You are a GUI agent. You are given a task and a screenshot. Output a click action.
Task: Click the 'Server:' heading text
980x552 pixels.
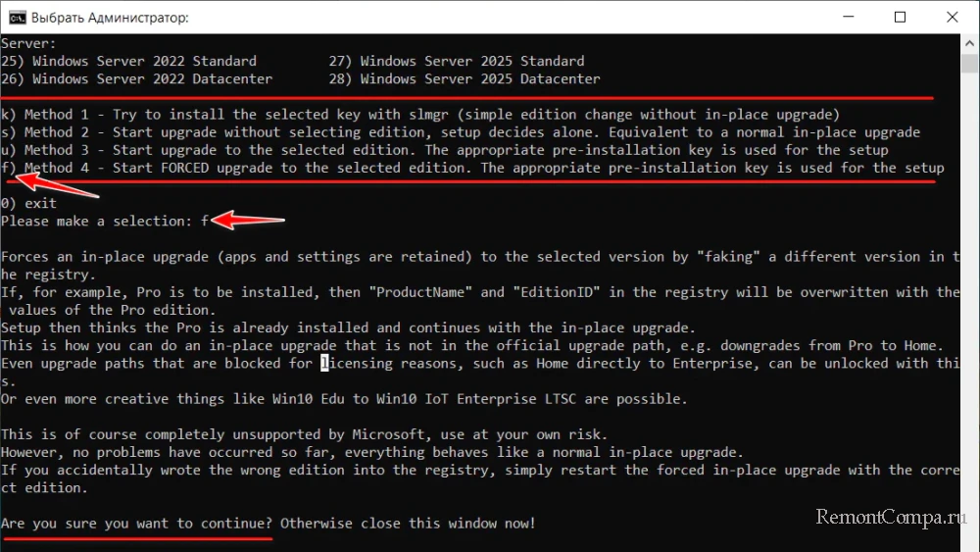point(28,43)
